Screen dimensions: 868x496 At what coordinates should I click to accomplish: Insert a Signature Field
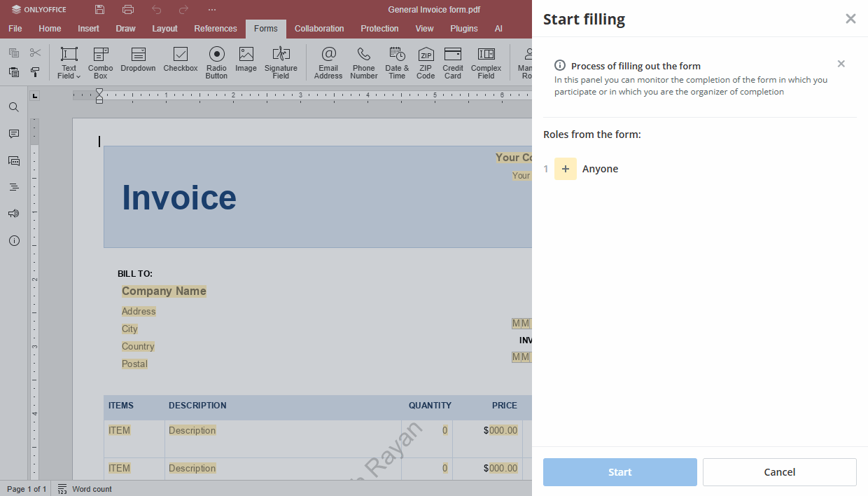click(x=281, y=62)
